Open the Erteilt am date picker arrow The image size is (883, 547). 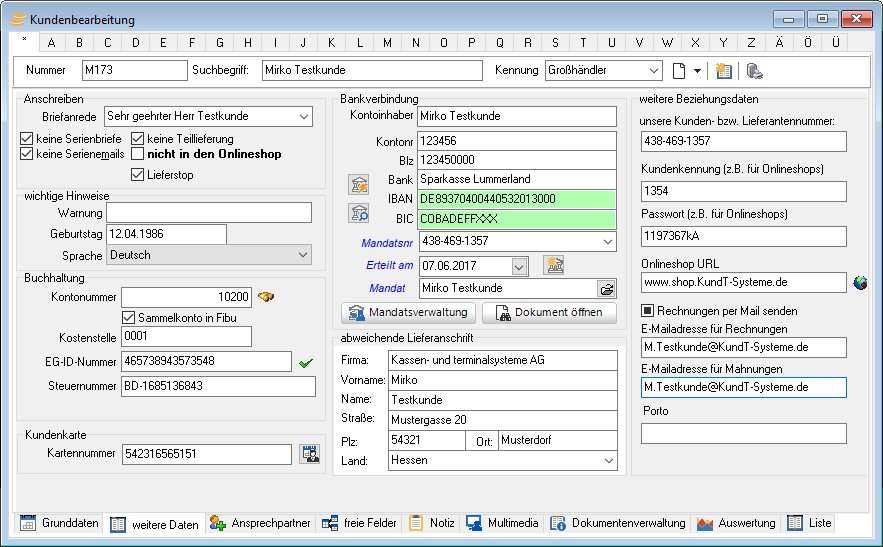click(x=519, y=266)
